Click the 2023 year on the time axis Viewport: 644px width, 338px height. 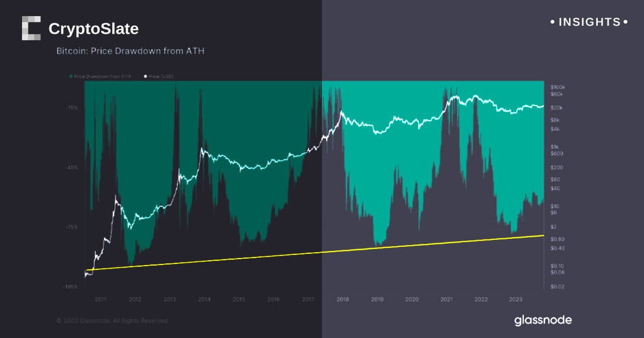pos(515,299)
